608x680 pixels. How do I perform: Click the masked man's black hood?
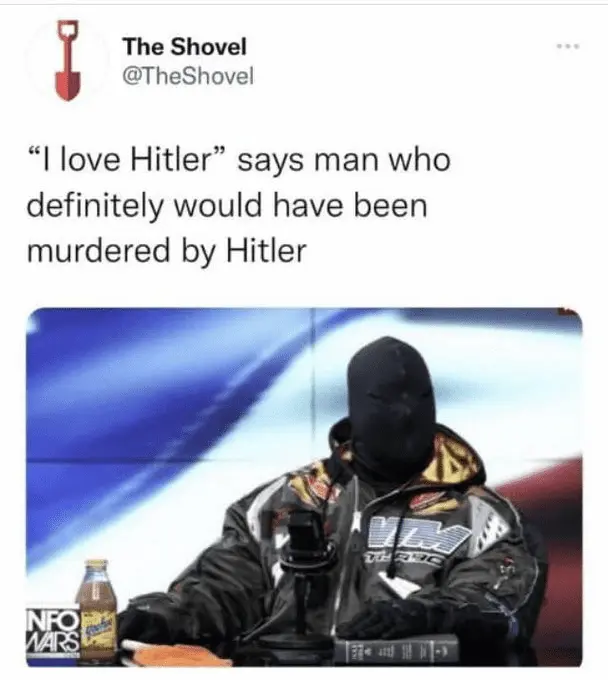tap(392, 403)
